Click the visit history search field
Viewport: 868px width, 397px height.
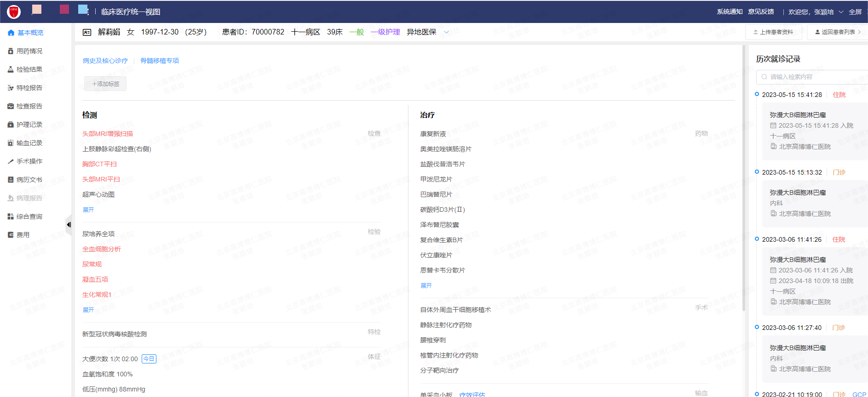[x=812, y=77]
